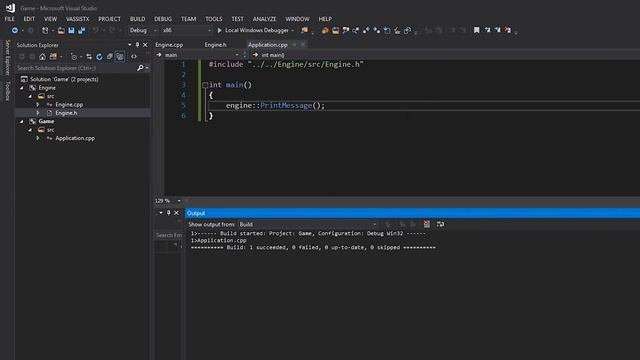
Task: Click the Home icon in Solution Explorer
Action: 42,57
